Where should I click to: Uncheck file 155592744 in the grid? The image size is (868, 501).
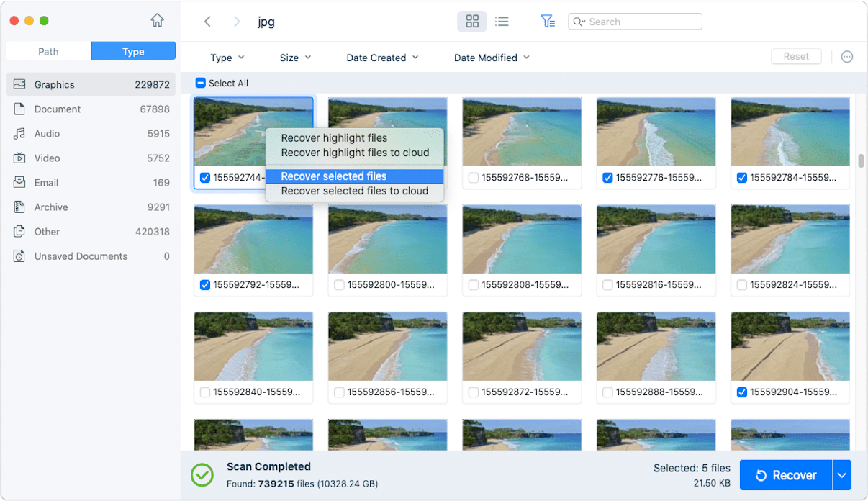tap(204, 176)
